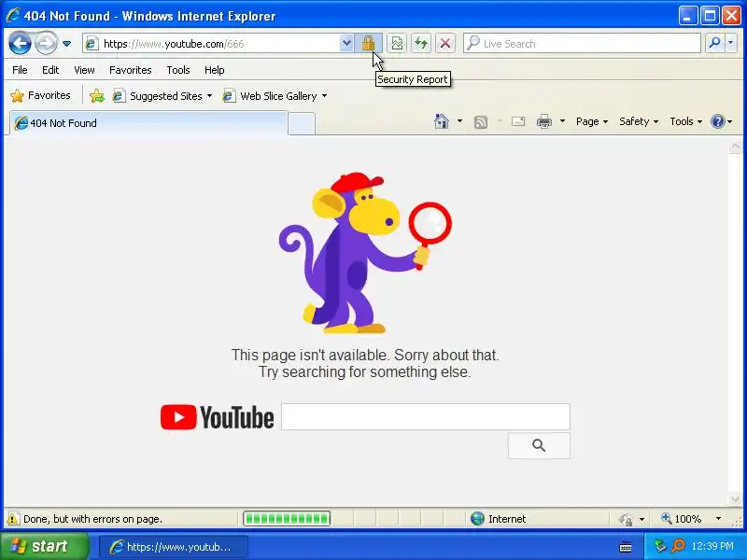Viewport: 747px width, 560px height.
Task: Expand the address bar autocomplete dropdown
Action: pos(346,44)
